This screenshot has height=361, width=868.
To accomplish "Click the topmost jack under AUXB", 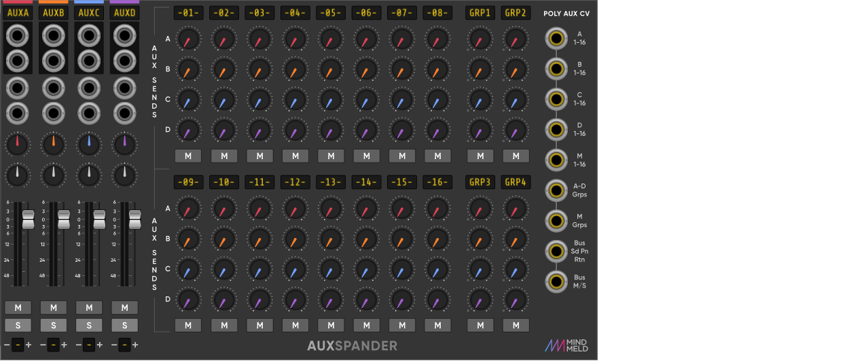I will (53, 34).
